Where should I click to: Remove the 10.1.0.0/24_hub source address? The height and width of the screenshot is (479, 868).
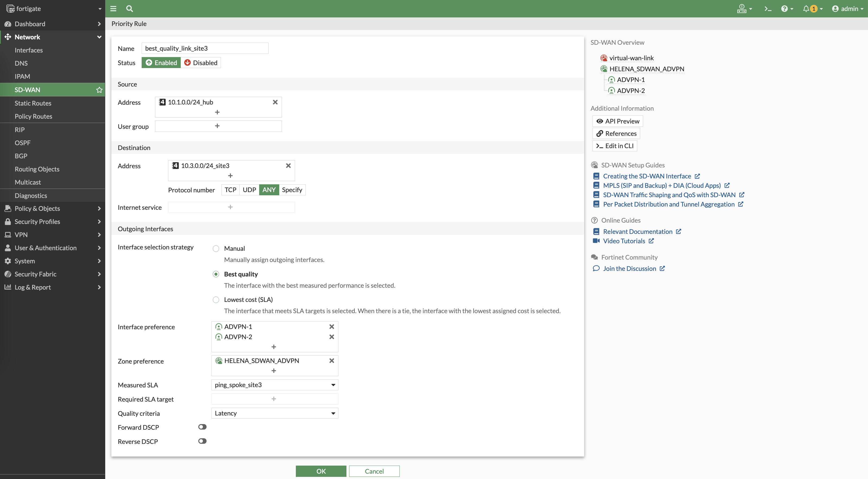coord(275,102)
